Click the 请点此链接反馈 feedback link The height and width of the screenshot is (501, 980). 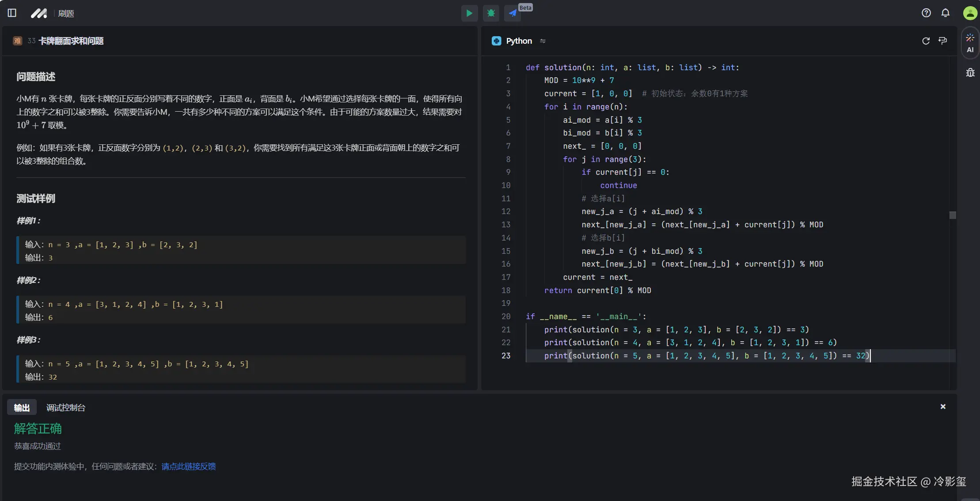pyautogui.click(x=188, y=466)
